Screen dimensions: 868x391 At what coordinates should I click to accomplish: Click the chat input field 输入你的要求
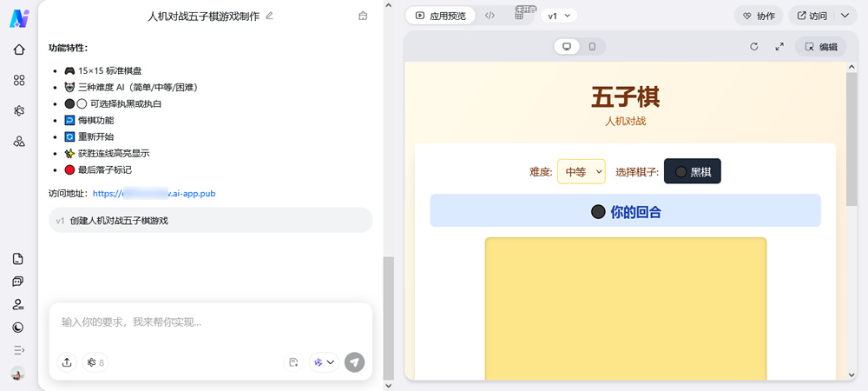[208, 322]
